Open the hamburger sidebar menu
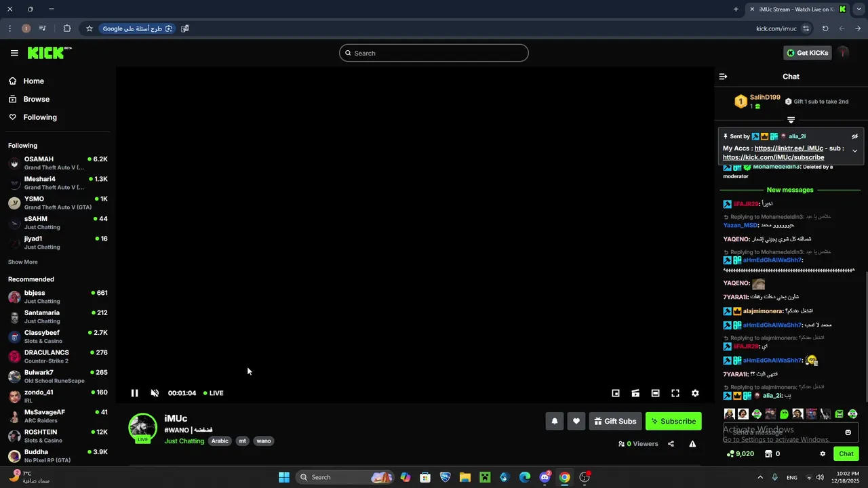Screen dimensions: 868x488 [x=14, y=53]
